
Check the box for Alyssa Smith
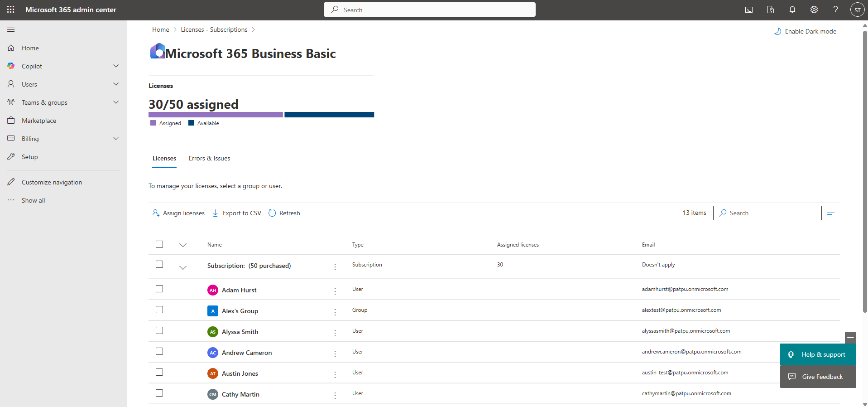pyautogui.click(x=159, y=330)
